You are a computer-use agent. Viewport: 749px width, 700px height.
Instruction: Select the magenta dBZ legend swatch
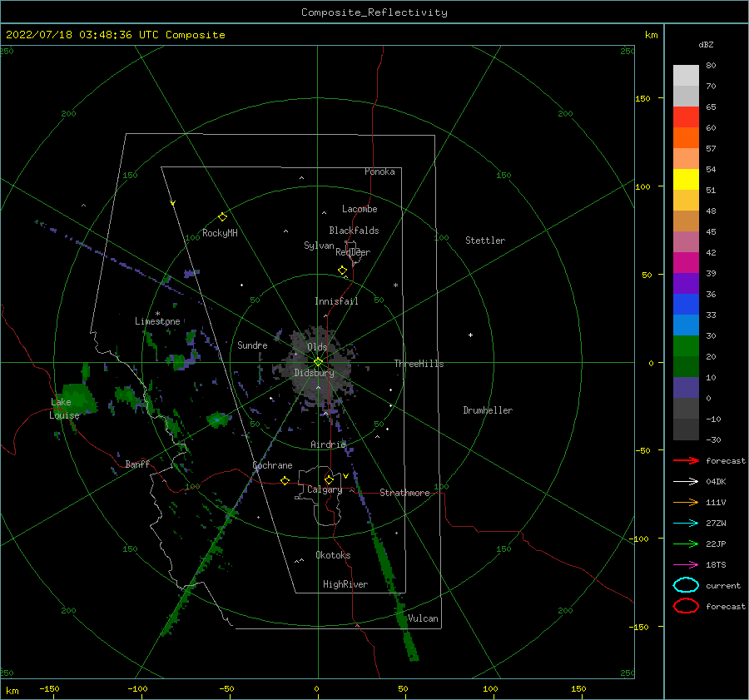(686, 263)
